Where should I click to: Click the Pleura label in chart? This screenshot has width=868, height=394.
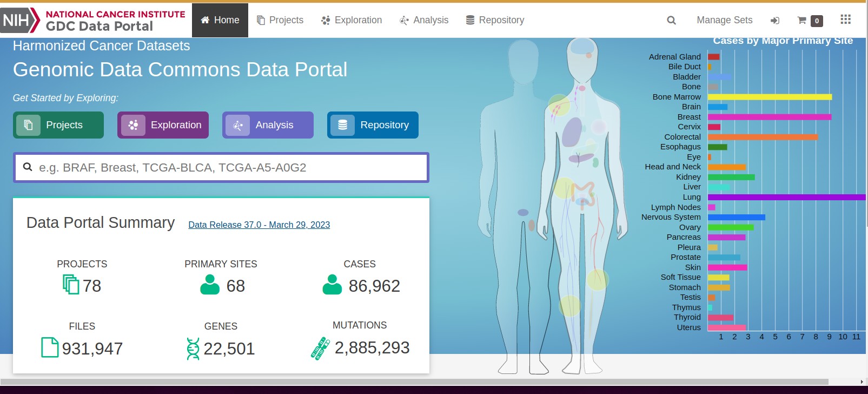689,247
